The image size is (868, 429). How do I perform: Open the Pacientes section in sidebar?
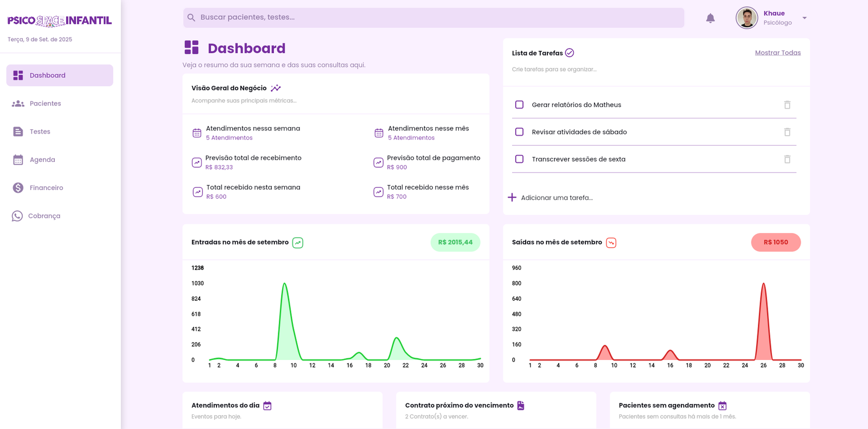pos(45,104)
